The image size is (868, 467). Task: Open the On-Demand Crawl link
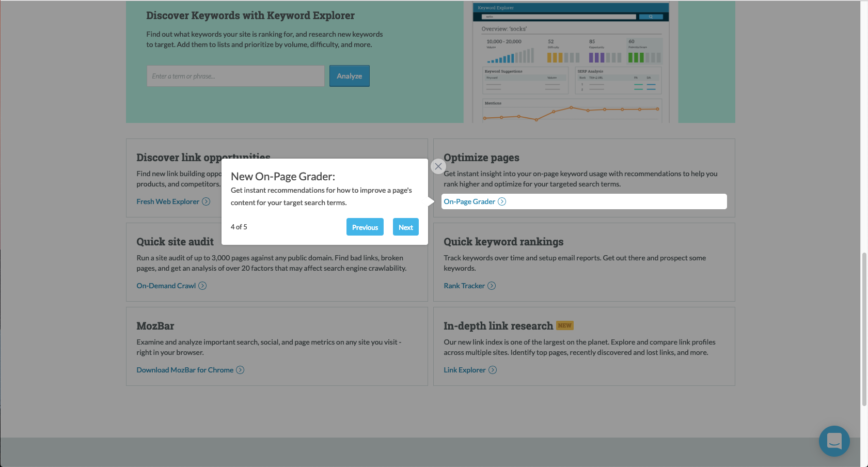[x=166, y=286]
